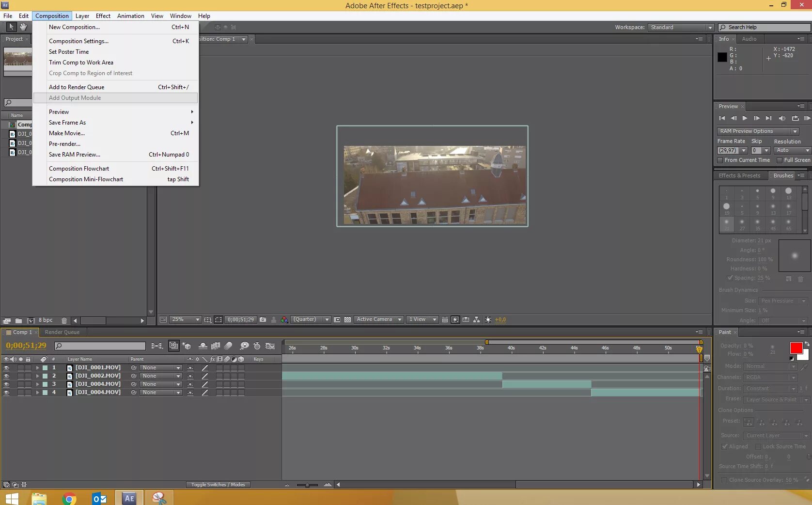Adjust the timeline zoom slider
Screen dimensions: 812x505
[307, 485]
